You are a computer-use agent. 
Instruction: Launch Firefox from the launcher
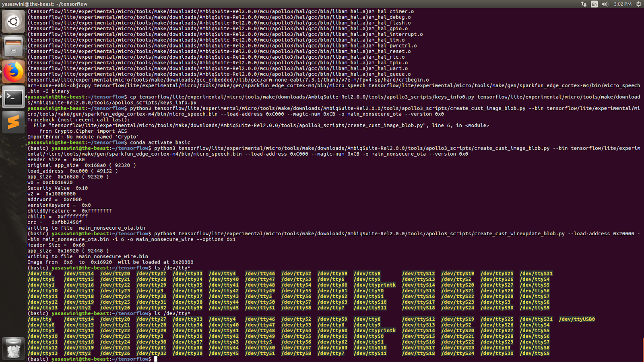click(13, 72)
